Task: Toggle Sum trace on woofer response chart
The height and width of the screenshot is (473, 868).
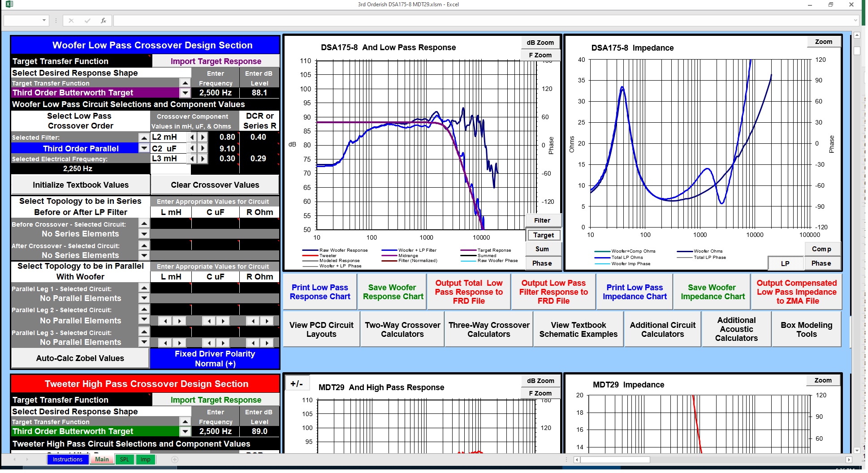Action: point(542,249)
